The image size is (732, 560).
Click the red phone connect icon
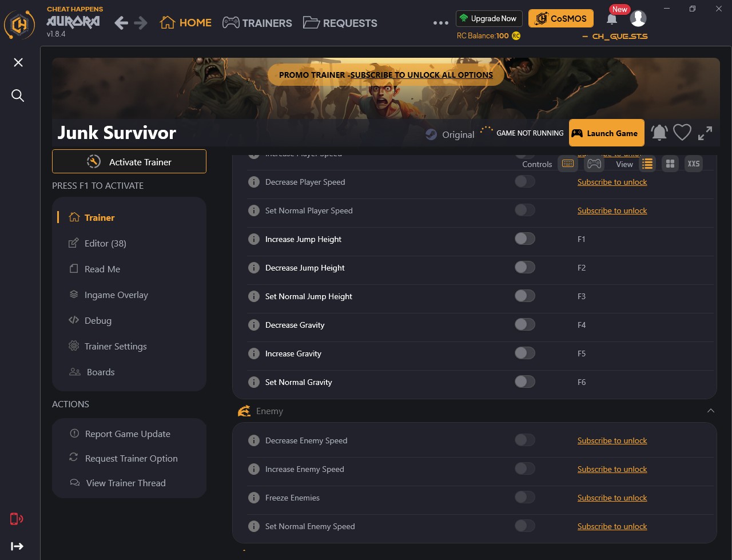(17, 519)
